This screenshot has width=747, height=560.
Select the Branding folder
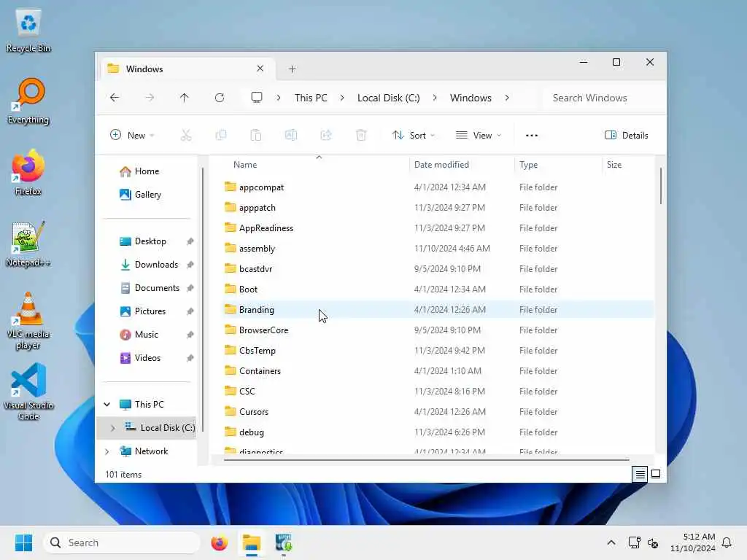pos(438,309)
